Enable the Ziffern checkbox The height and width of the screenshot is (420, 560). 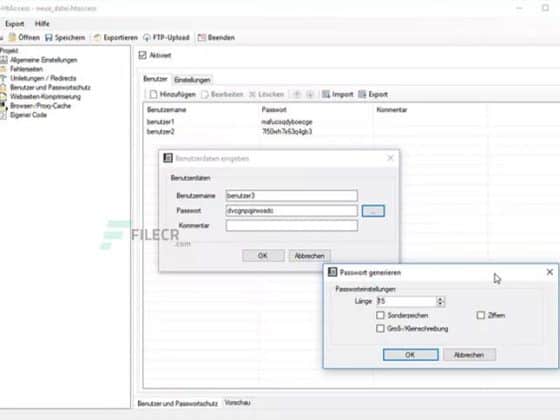click(481, 315)
